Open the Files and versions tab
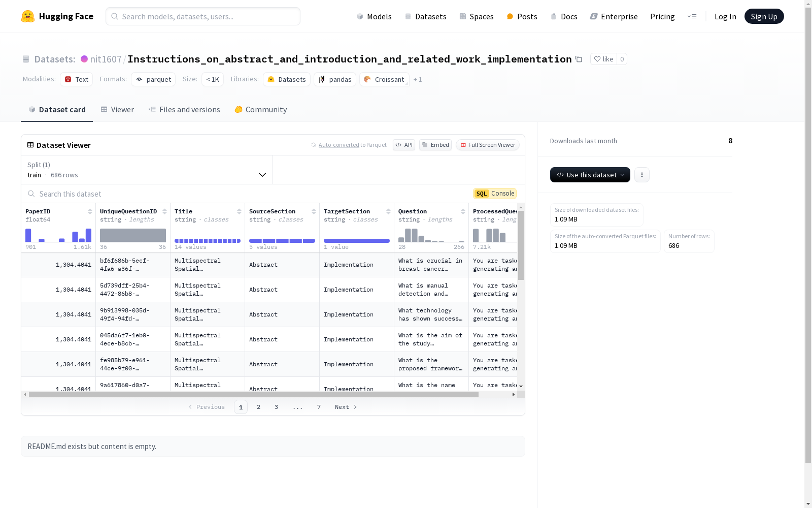The width and height of the screenshot is (812, 508). pos(184,110)
